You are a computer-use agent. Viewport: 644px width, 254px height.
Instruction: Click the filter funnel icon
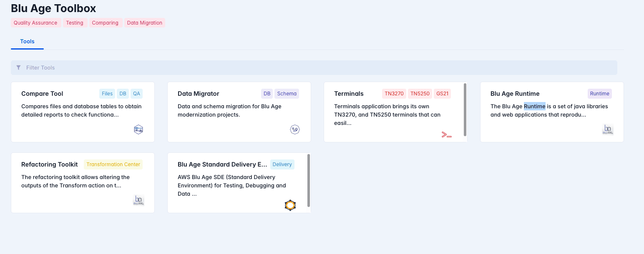coord(18,67)
